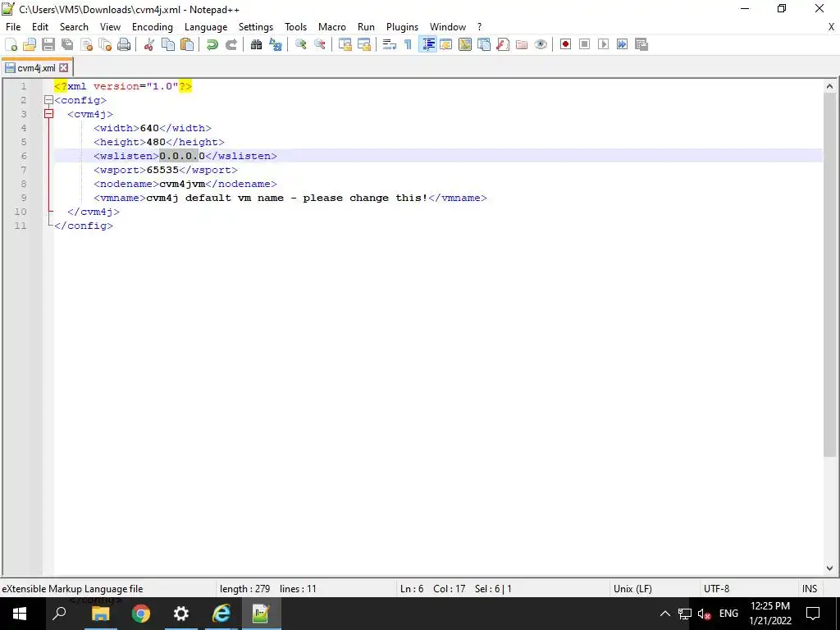
Task: Open the Windows Start menu
Action: tap(20, 614)
